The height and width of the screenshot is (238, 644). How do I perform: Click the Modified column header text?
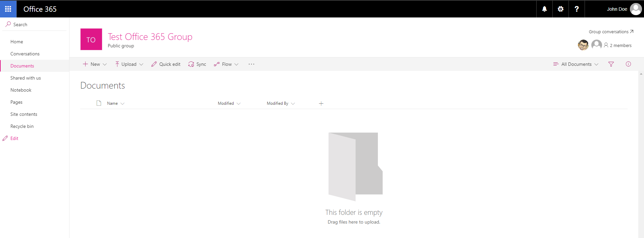(226, 103)
